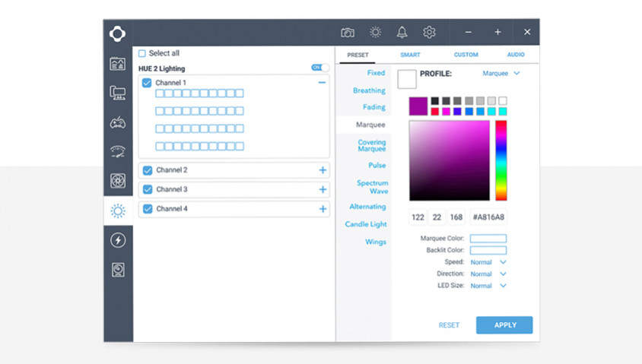Uncheck Channel 1 checkbox
This screenshot has height=364, width=642.
(147, 83)
